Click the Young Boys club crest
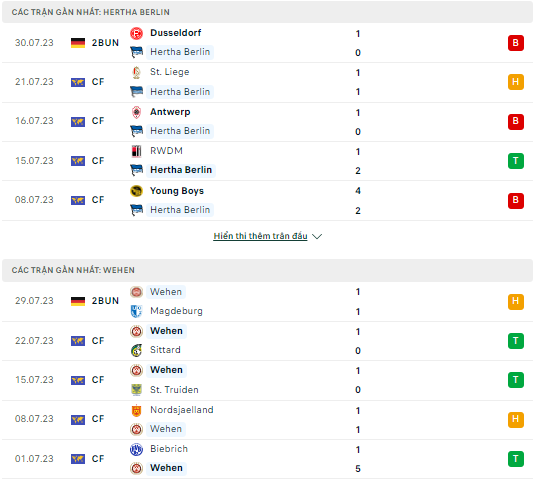The height and width of the screenshot is (479, 537). (136, 191)
